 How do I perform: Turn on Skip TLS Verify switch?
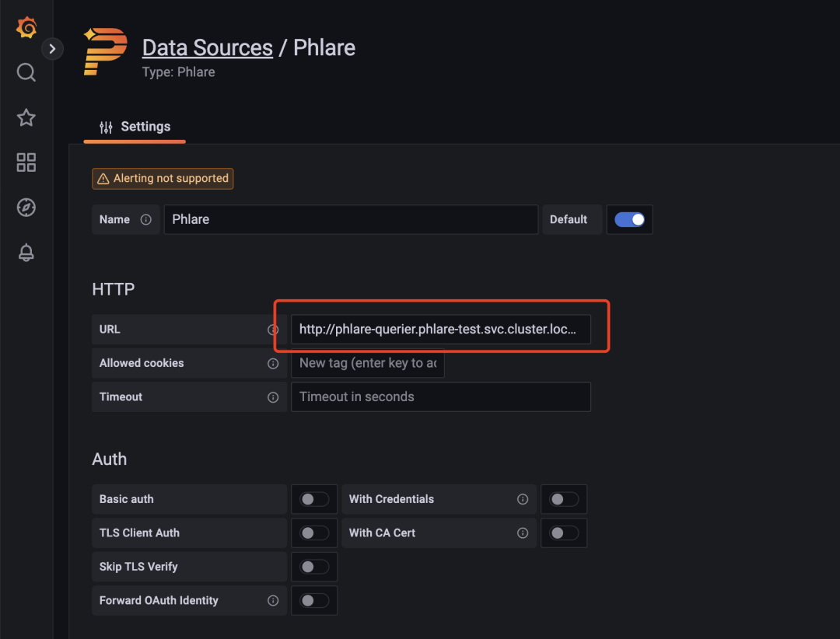coord(314,567)
